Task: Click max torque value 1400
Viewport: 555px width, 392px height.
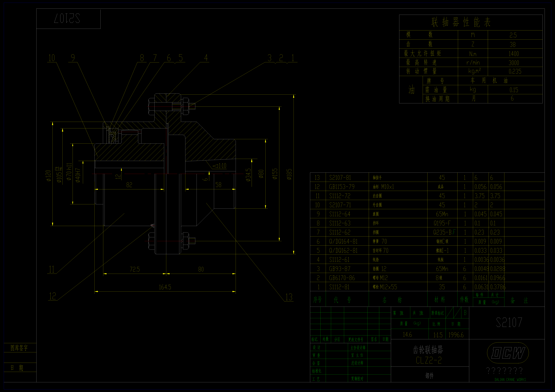Action: pyautogui.click(x=514, y=54)
